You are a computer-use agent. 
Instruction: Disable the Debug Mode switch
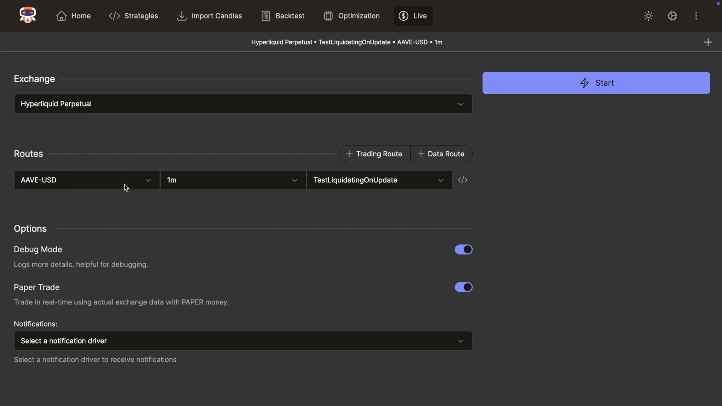click(x=463, y=249)
